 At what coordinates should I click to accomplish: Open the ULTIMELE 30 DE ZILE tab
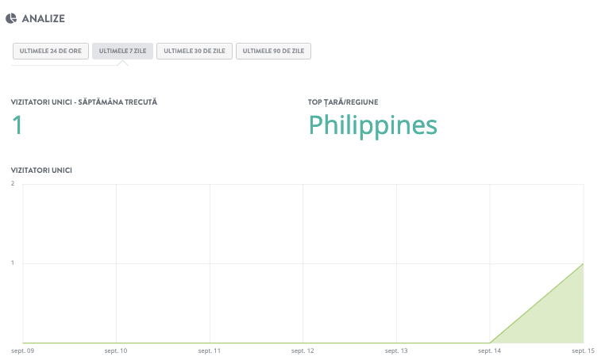pyautogui.click(x=195, y=51)
